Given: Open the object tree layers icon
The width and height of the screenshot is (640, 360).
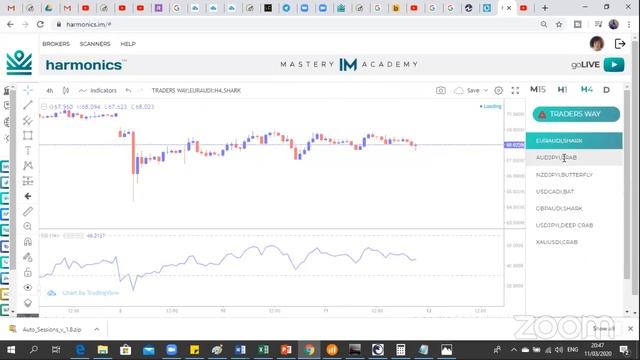Looking at the screenshot, I should 28,303.
